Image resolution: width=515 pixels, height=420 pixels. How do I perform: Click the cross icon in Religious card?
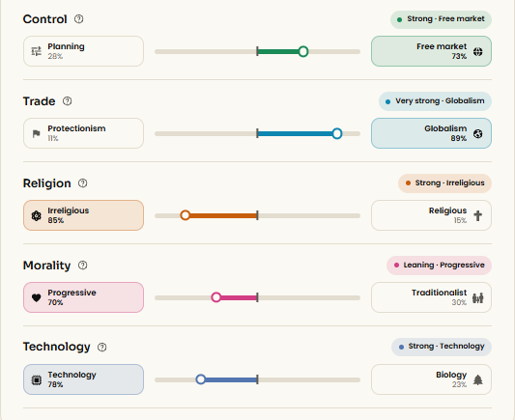[478, 215]
